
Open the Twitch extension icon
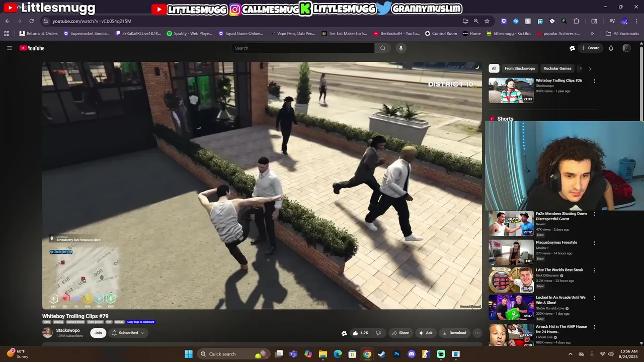[504, 21]
